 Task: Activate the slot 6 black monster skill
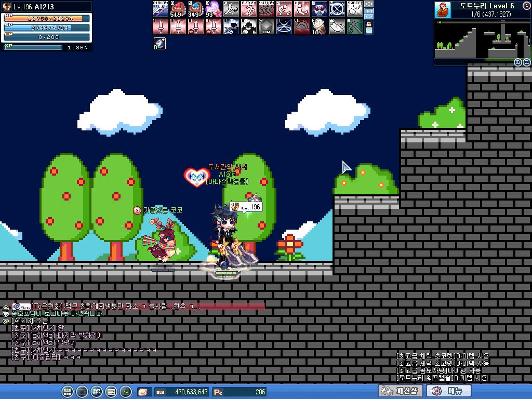click(249, 26)
